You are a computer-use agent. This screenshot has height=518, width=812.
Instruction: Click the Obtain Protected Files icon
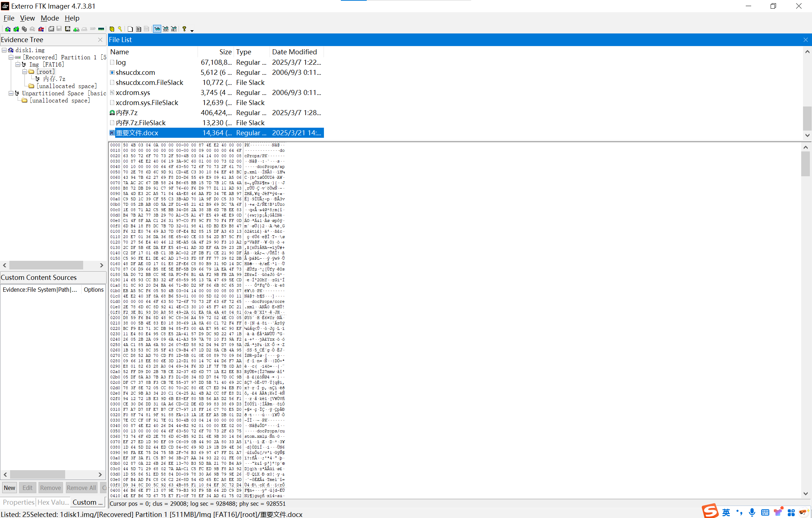(x=112, y=29)
